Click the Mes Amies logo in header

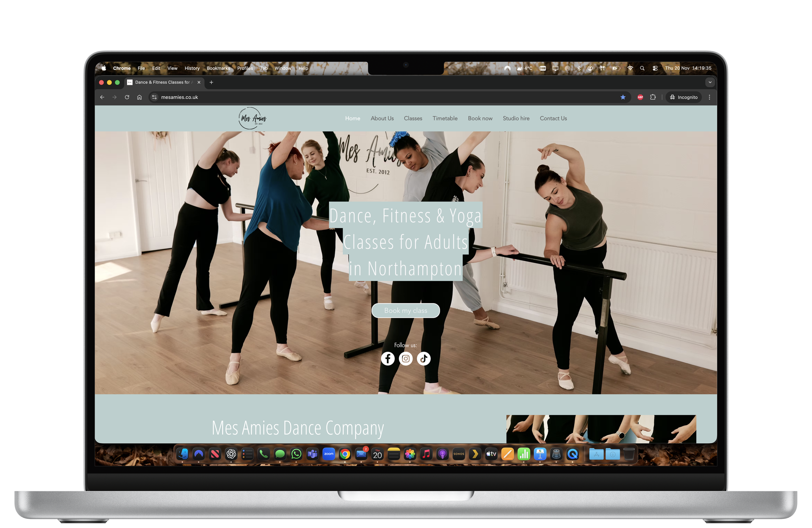pyautogui.click(x=252, y=118)
